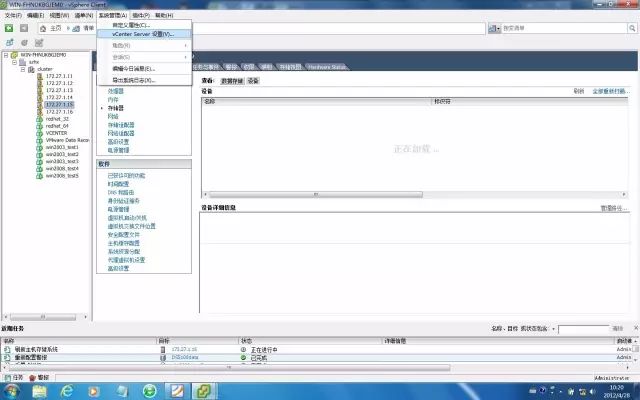Collapse the cluster node in tree

point(23,69)
